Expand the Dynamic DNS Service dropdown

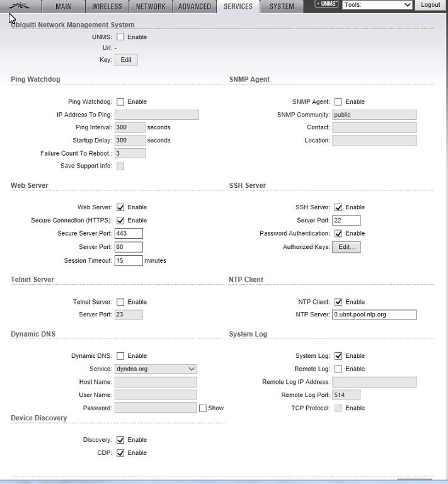coord(155,369)
